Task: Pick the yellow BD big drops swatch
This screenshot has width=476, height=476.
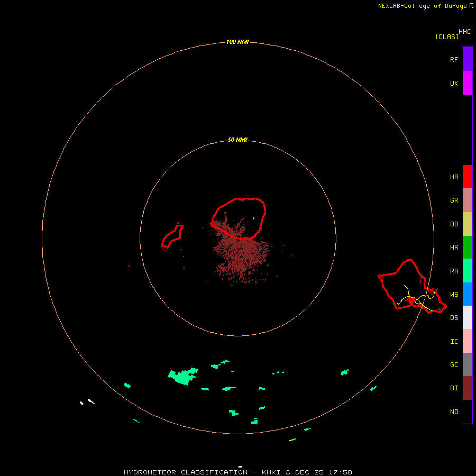Action: click(x=467, y=224)
